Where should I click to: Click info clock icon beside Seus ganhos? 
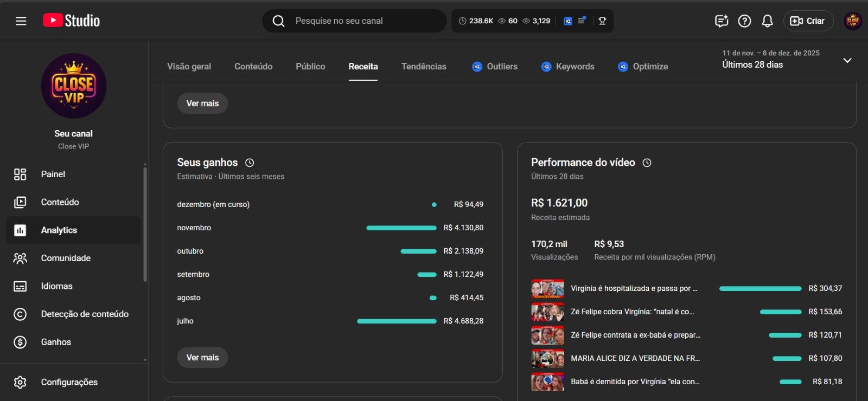(x=250, y=163)
